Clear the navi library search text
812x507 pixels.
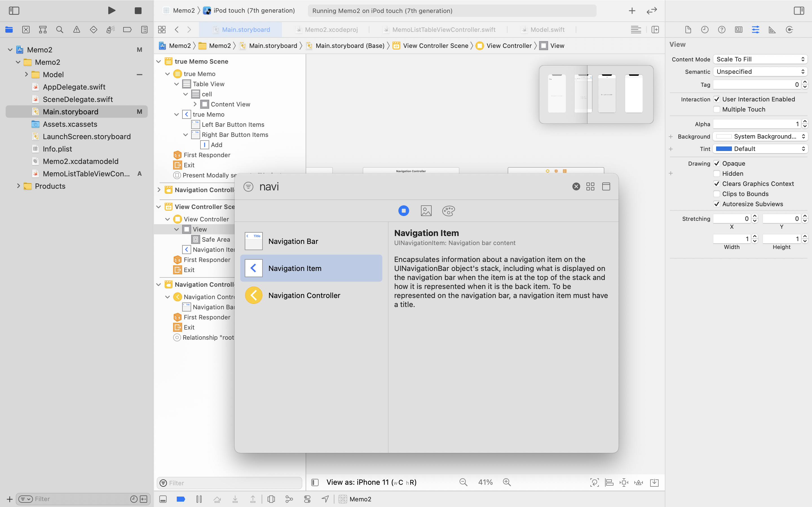[x=576, y=186]
